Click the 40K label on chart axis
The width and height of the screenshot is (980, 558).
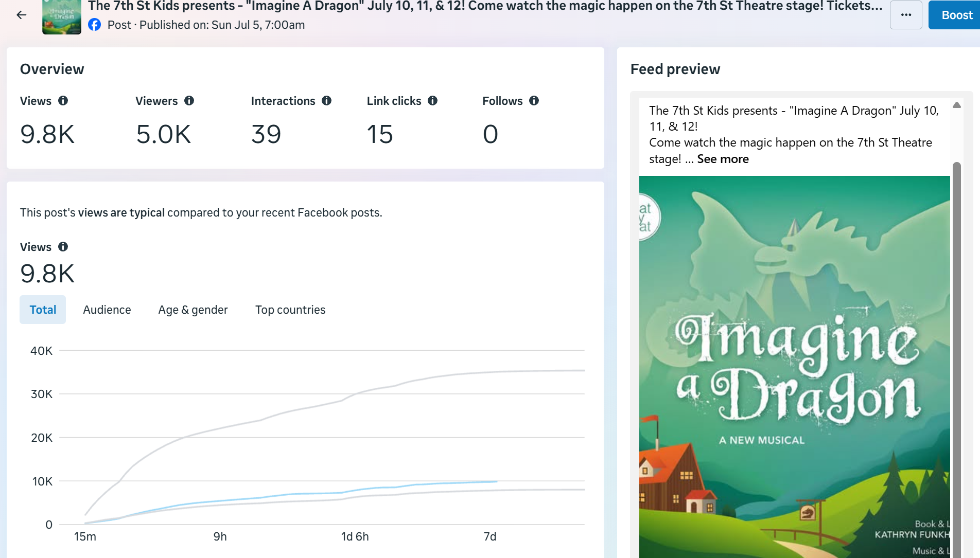point(42,351)
